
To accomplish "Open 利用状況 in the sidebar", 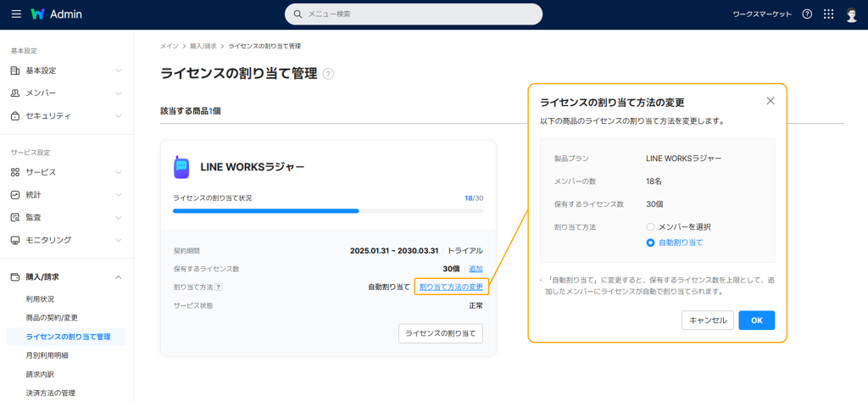I will 40,299.
